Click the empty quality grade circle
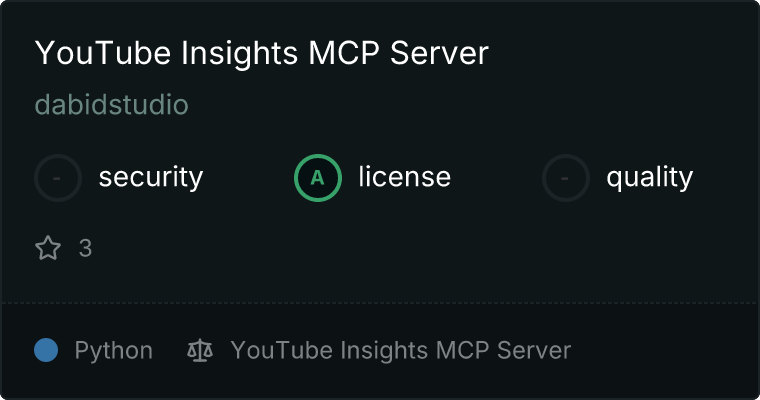The width and height of the screenshot is (760, 400). (x=566, y=178)
